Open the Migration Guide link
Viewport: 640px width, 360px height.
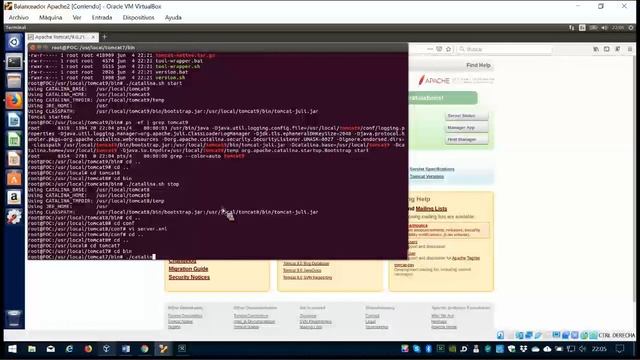188,269
